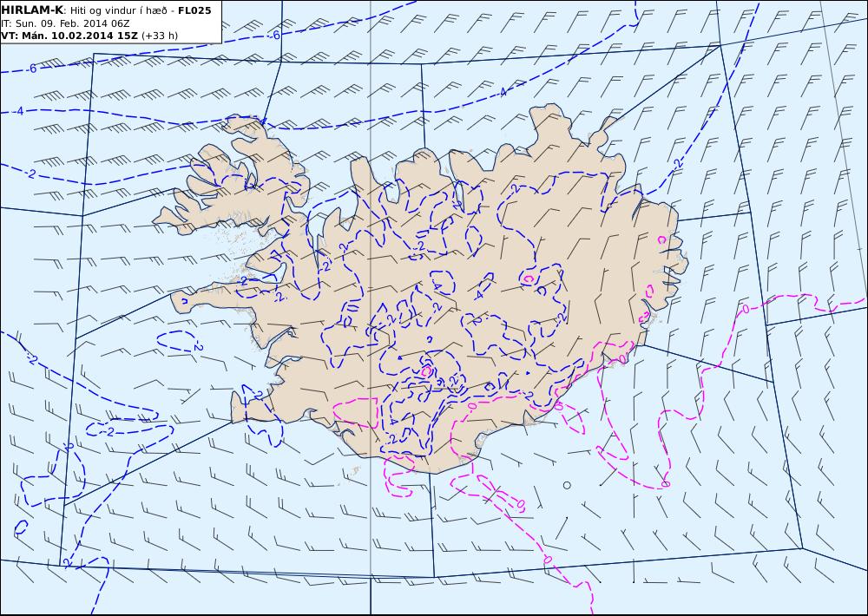The width and height of the screenshot is (868, 616).
Task: Select the FL025 flight level label
Action: point(194,10)
